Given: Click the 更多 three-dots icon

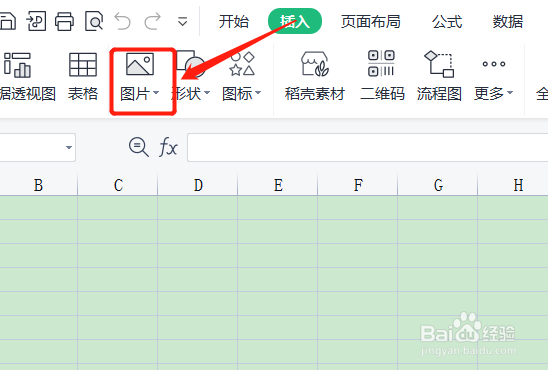Looking at the screenshot, I should (494, 64).
